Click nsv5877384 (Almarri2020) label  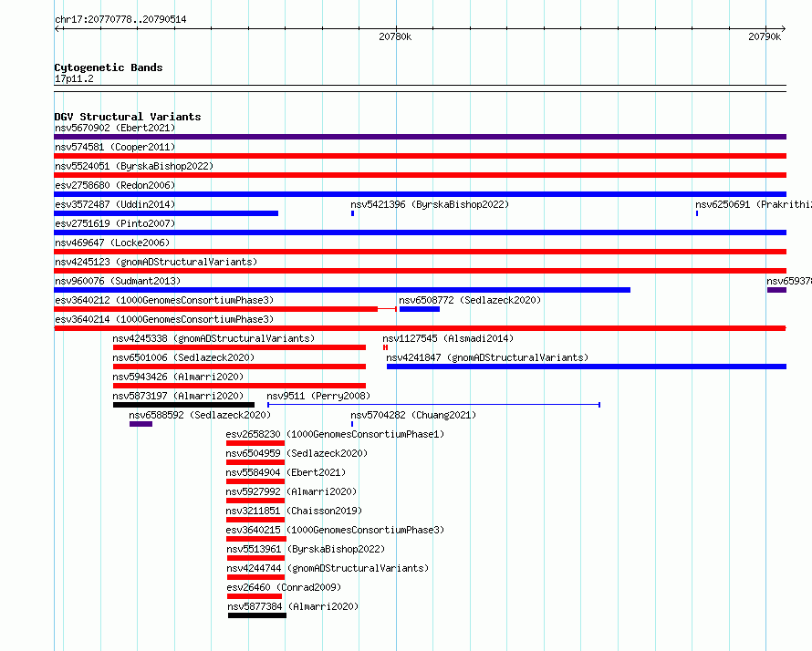tap(293, 606)
